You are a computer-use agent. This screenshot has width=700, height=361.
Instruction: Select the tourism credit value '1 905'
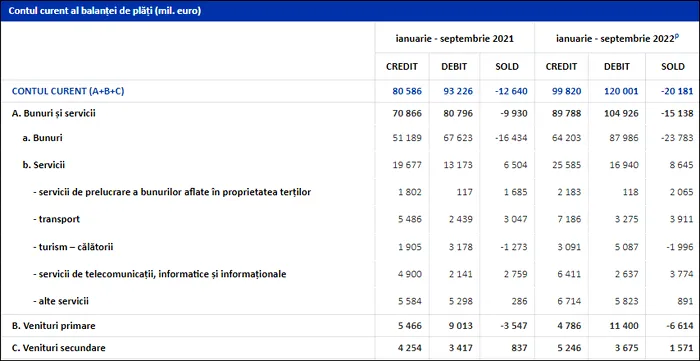click(x=409, y=247)
